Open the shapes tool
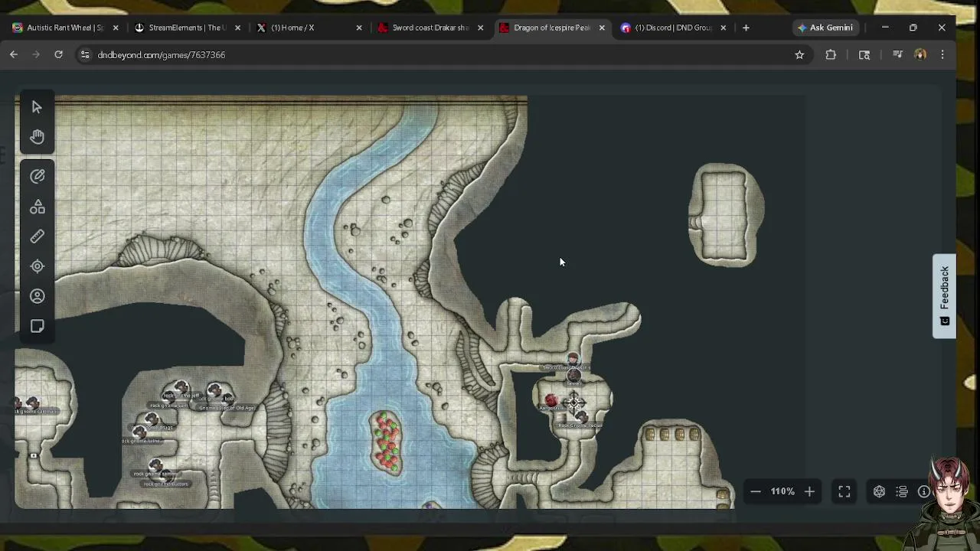 click(x=37, y=207)
